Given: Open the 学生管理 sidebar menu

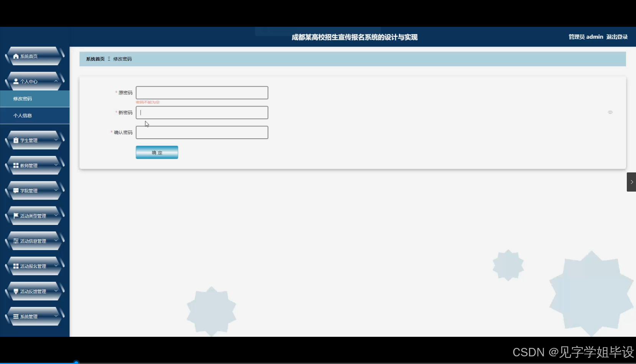Looking at the screenshot, I should (34, 140).
